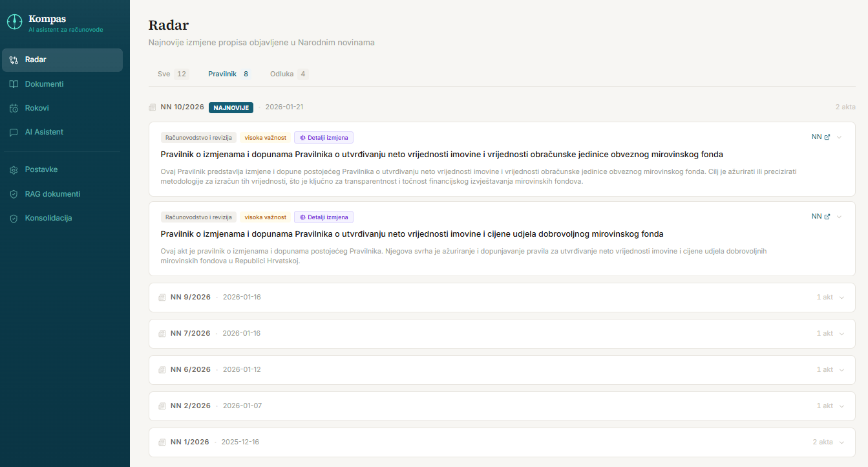Switch to the Sve tab
The height and width of the screenshot is (467, 868).
172,74
